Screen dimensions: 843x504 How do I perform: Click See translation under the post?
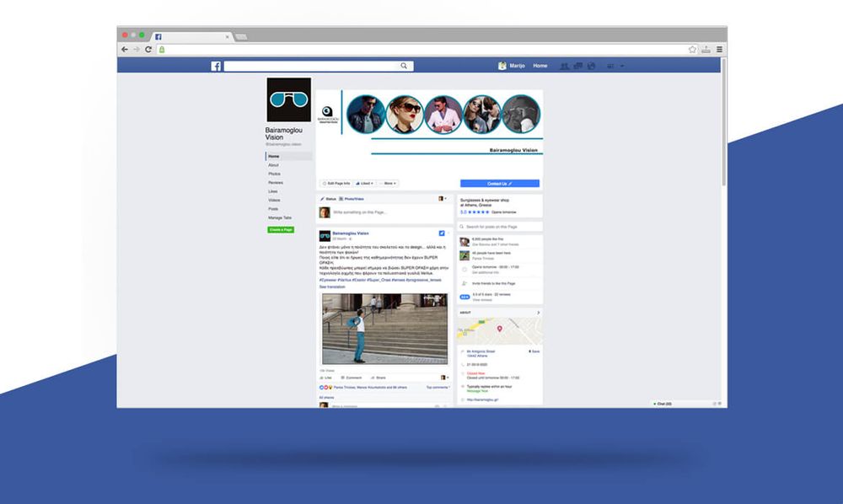tap(332, 287)
